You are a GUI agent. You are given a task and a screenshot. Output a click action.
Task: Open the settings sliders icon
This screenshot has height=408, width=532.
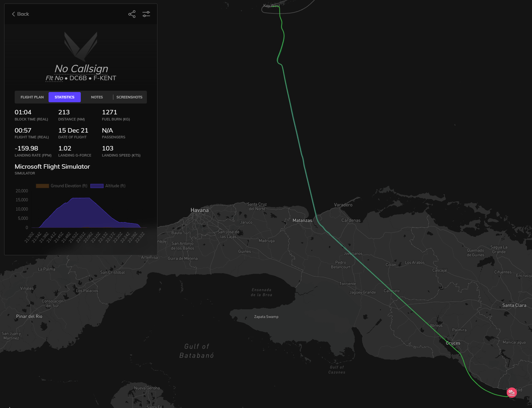click(x=146, y=14)
